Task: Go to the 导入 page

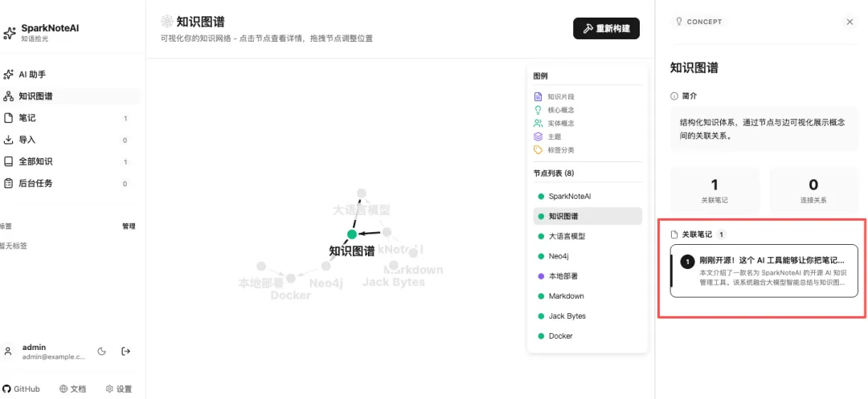Action: tap(70, 140)
